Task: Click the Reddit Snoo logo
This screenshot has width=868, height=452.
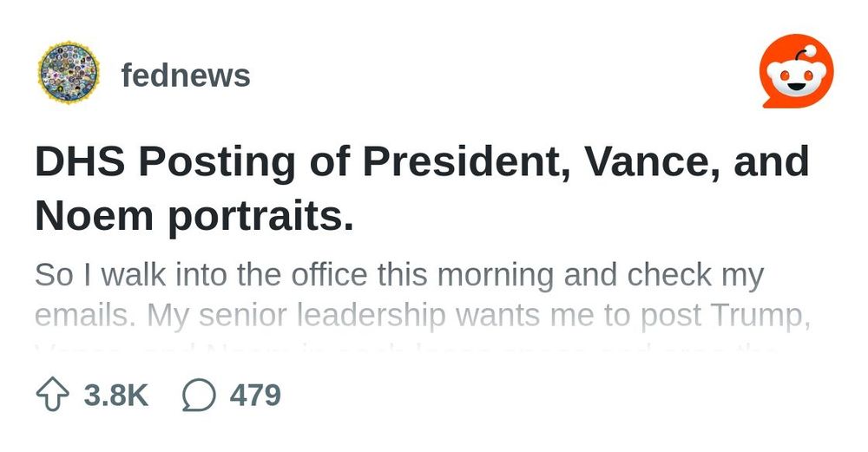Action: pyautogui.click(x=796, y=71)
